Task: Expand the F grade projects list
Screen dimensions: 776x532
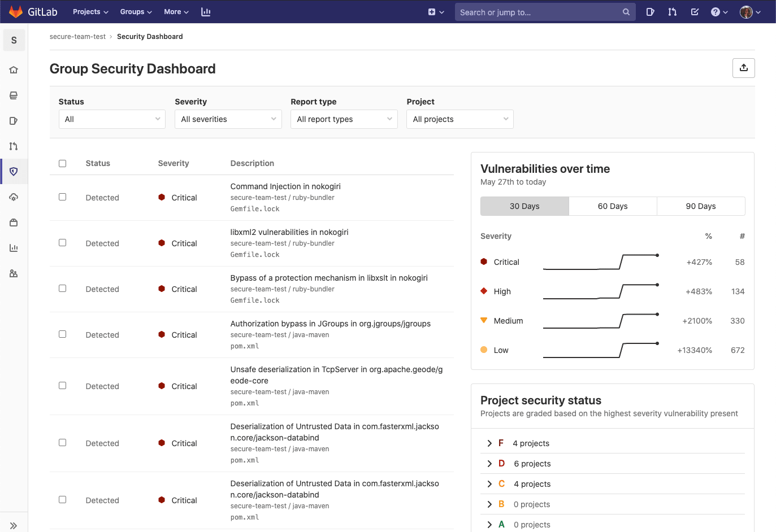Action: pyautogui.click(x=489, y=443)
